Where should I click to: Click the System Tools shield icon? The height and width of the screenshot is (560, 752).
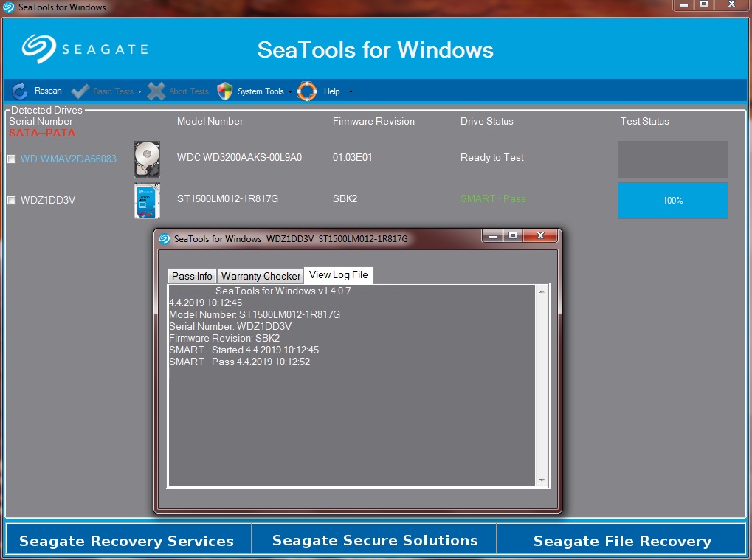(225, 91)
